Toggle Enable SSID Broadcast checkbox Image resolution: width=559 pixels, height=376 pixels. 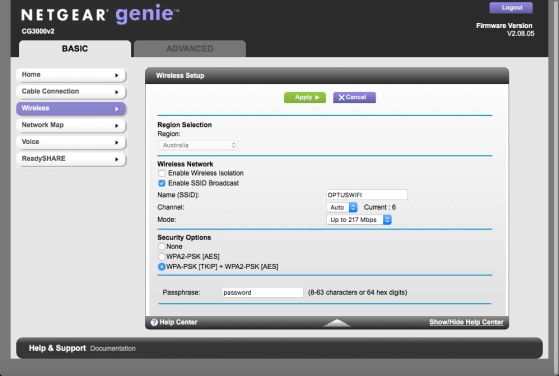[162, 183]
